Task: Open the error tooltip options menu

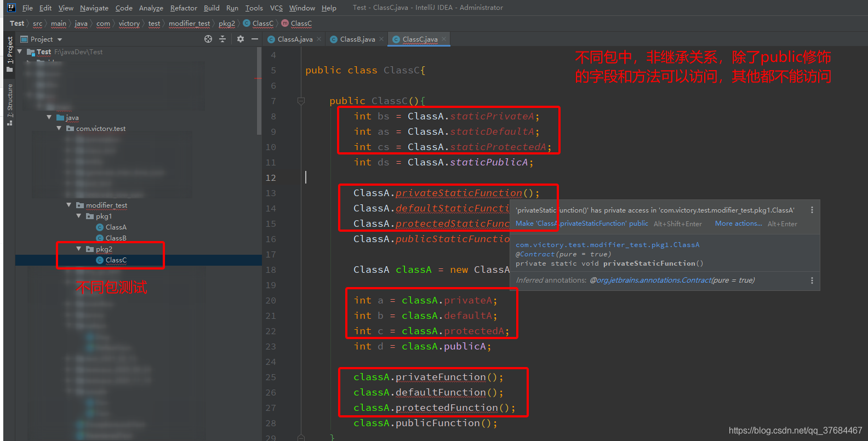Action: point(812,210)
